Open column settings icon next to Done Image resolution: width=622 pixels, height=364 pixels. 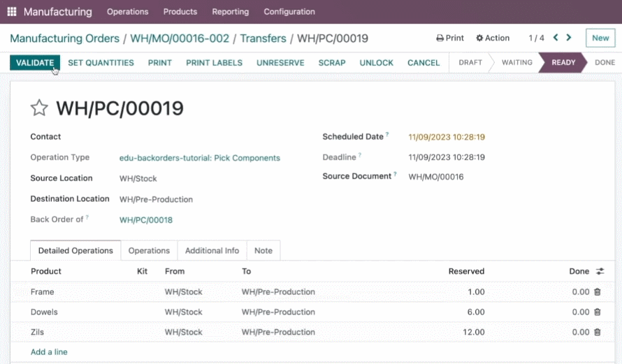pos(600,271)
